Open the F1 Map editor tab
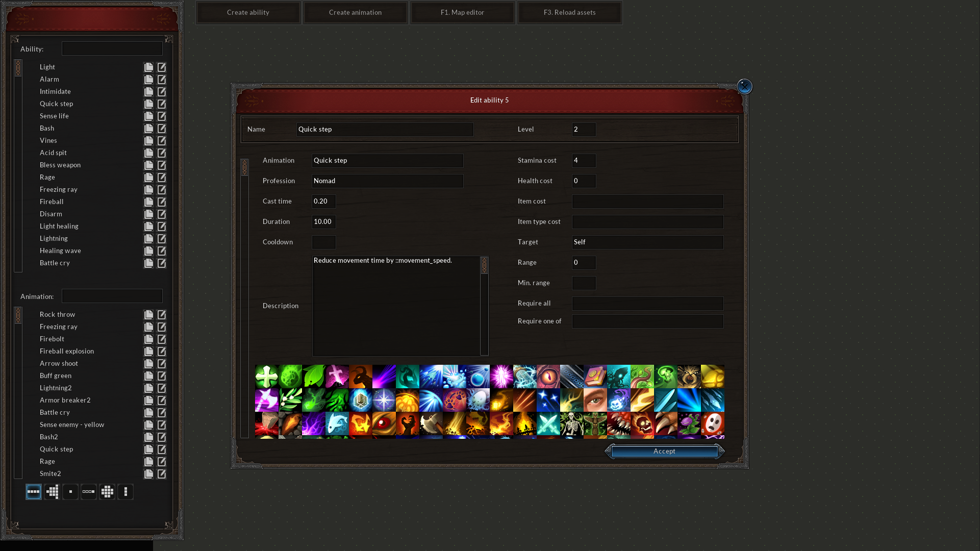 462,12
